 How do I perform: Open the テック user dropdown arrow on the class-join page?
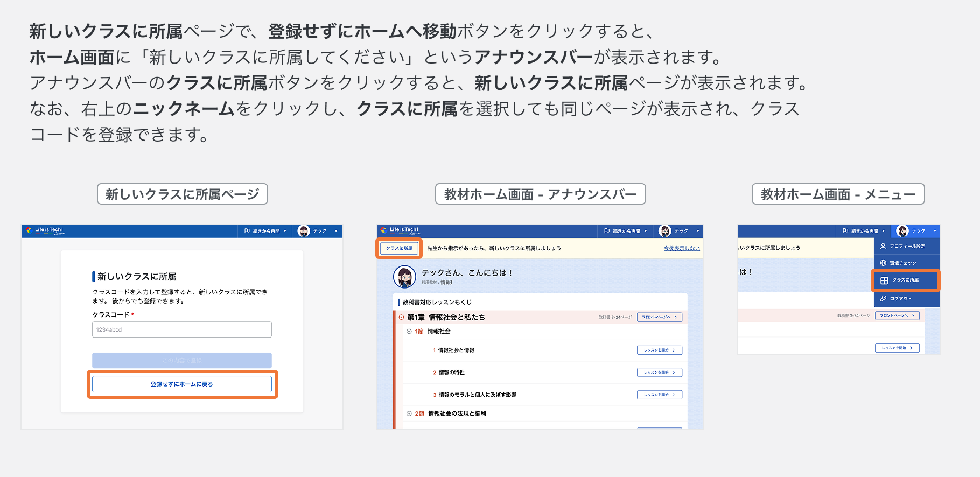pyautogui.click(x=336, y=231)
